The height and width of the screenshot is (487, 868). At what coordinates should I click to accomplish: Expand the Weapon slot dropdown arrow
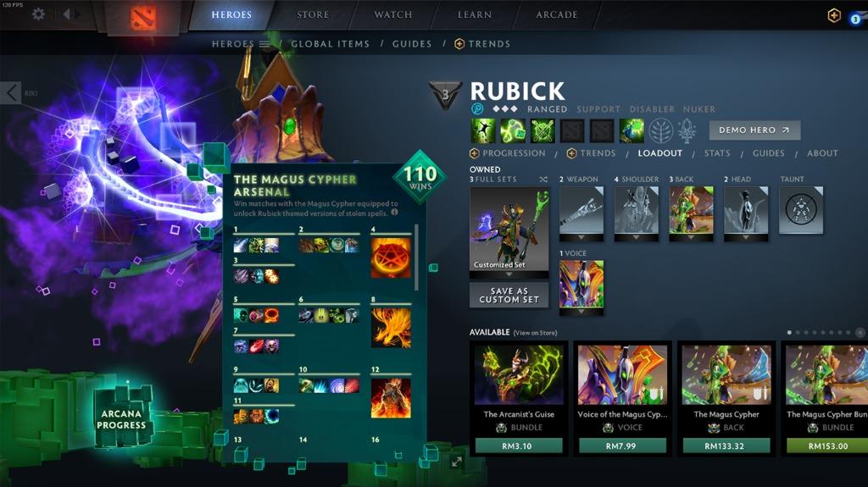coord(581,237)
